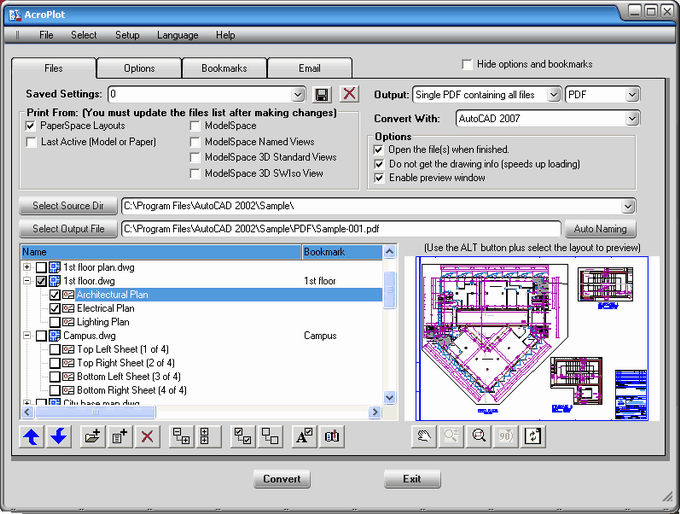Toggle Hide options and bookmarks checkbox

tap(467, 65)
